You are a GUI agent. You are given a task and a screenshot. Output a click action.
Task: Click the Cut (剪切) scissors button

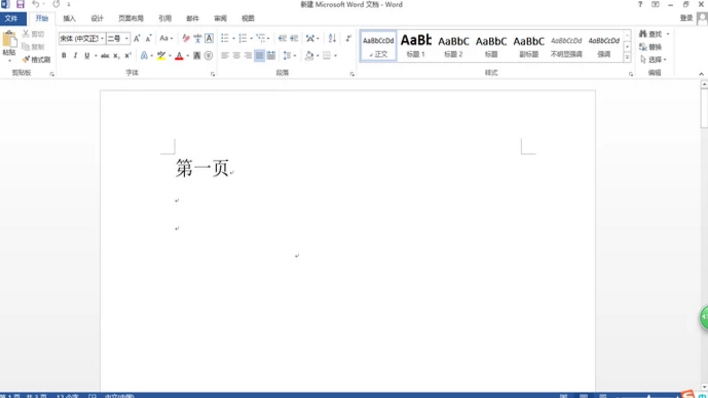(33, 34)
